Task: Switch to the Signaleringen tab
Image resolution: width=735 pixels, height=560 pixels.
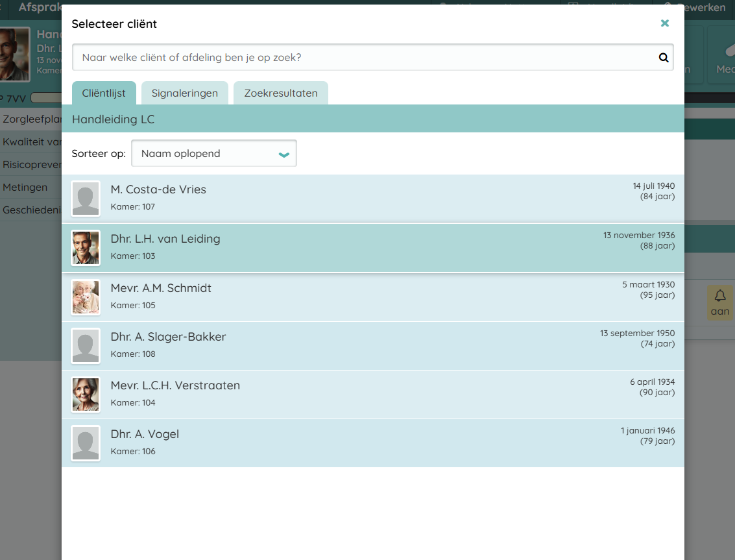Action: point(184,93)
